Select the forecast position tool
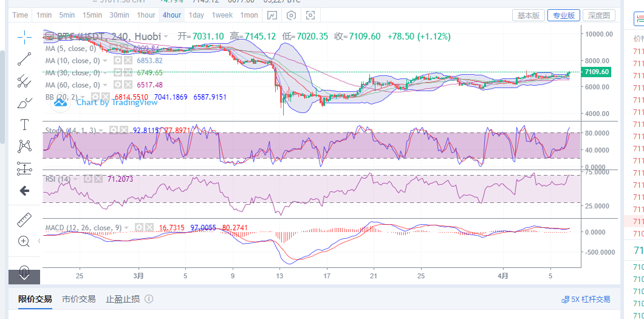The height and width of the screenshot is (319, 644). 25,168
